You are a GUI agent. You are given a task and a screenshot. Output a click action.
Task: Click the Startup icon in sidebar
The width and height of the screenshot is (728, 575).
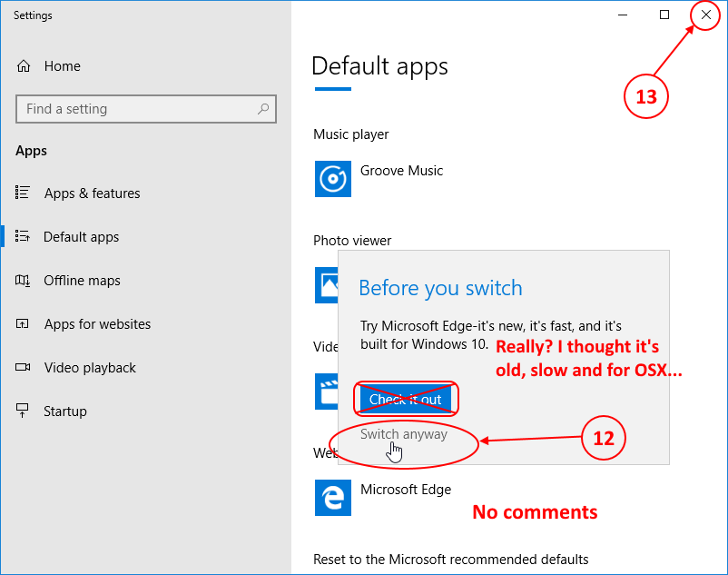coord(23,411)
